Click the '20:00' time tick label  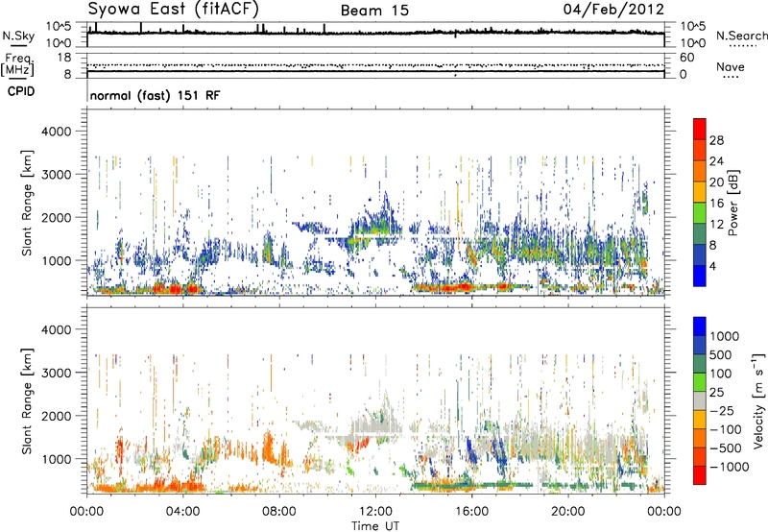point(567,512)
